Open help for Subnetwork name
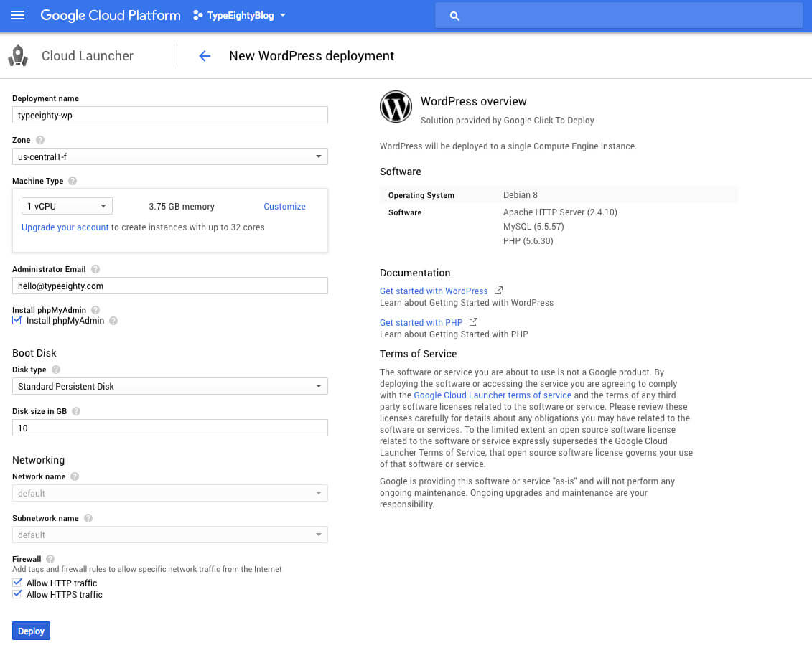The height and width of the screenshot is (653, 812). (88, 518)
